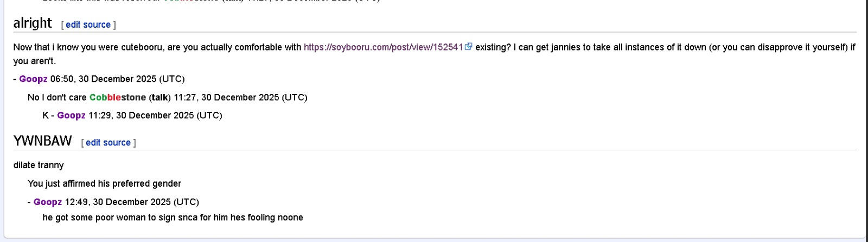Click the Goopz link in the 11:29 reply
The width and height of the screenshot is (868, 242).
pos(71,115)
